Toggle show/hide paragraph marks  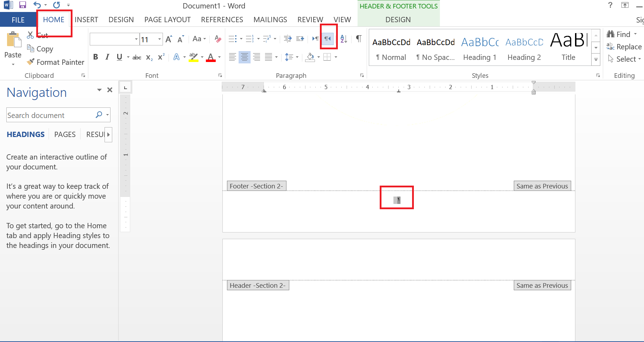(359, 39)
